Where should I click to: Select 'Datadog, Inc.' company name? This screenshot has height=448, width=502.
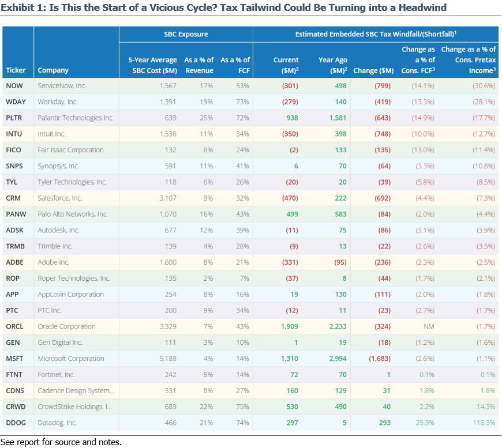click(x=57, y=423)
